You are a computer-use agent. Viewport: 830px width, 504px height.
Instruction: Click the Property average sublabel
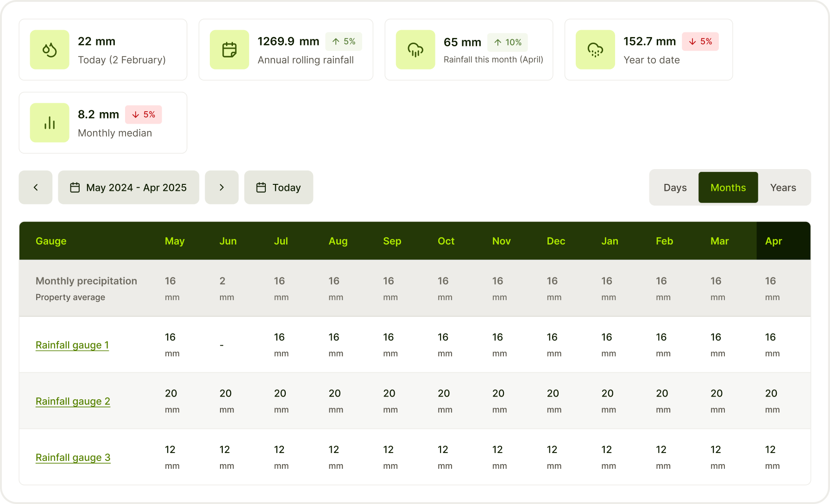pyautogui.click(x=70, y=297)
